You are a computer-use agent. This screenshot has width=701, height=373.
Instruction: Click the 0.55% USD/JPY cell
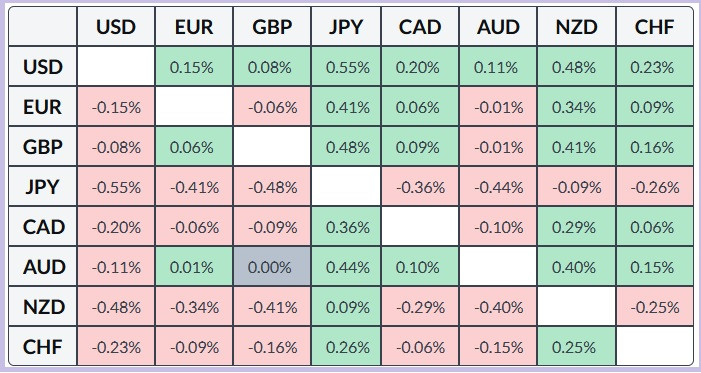[346, 67]
